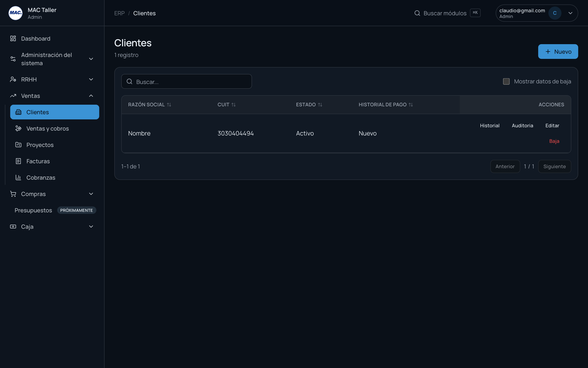Click Editar for client Nombre

(552, 126)
